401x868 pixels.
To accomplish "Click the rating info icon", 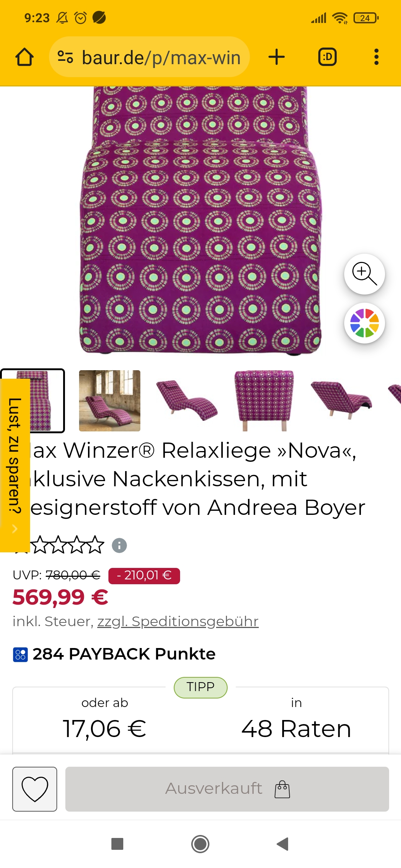I will [x=120, y=545].
